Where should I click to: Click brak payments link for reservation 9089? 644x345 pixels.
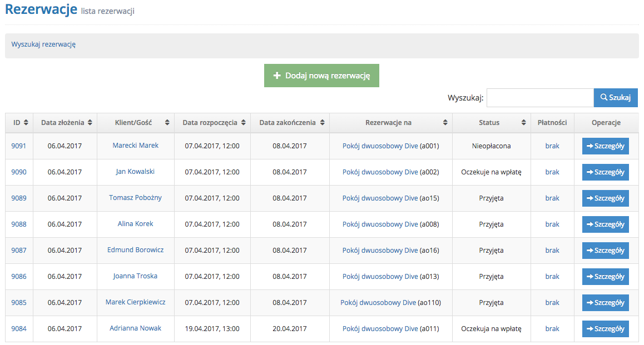click(x=552, y=198)
